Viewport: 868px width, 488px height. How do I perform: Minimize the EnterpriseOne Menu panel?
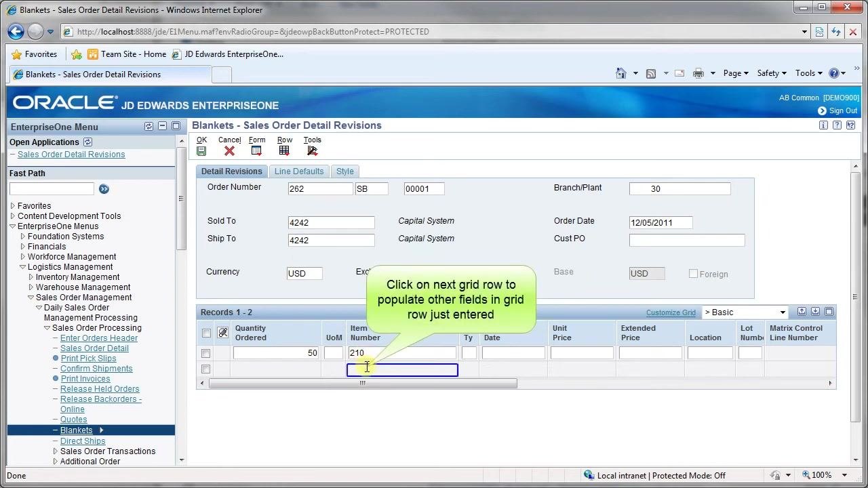tap(162, 127)
